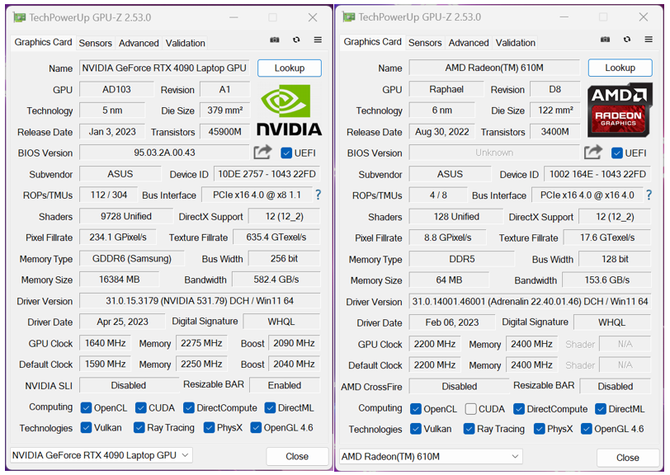Toggle the OpenCL checkbox in the AMD window
This screenshot has width=670, height=475.
(x=415, y=409)
